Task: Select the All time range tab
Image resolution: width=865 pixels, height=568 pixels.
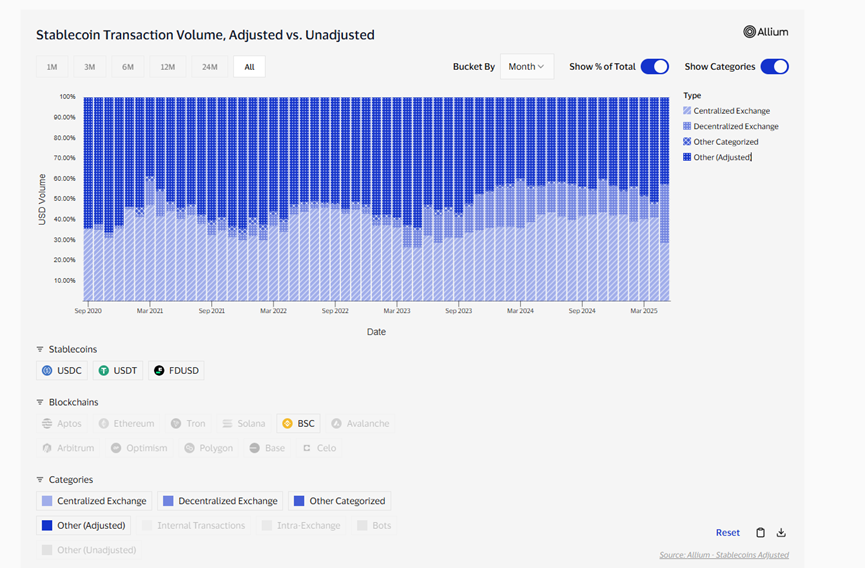Action: tap(249, 67)
